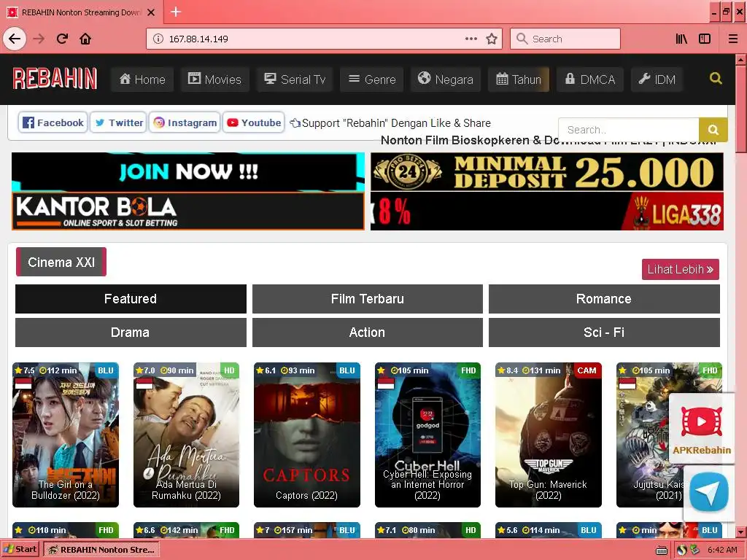Screen dimensions: 747x560
Task: Expand the Negara navigation menu
Action: [446, 79]
